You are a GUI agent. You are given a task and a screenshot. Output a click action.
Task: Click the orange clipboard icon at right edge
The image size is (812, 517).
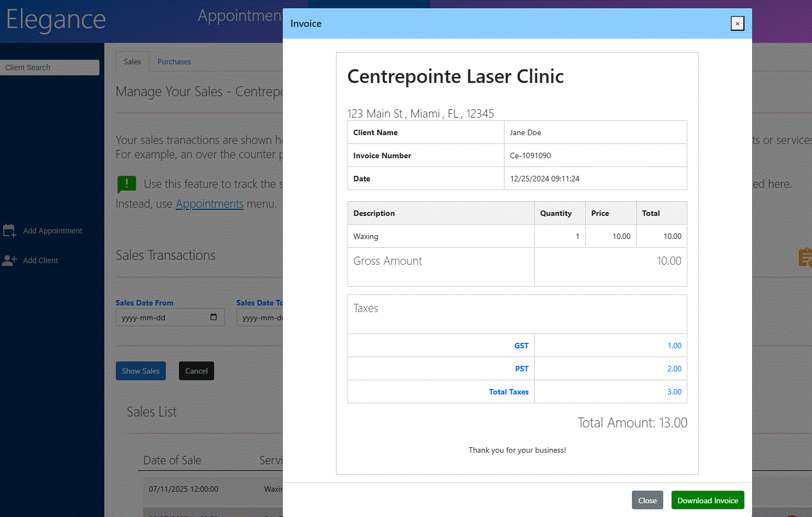tap(804, 257)
